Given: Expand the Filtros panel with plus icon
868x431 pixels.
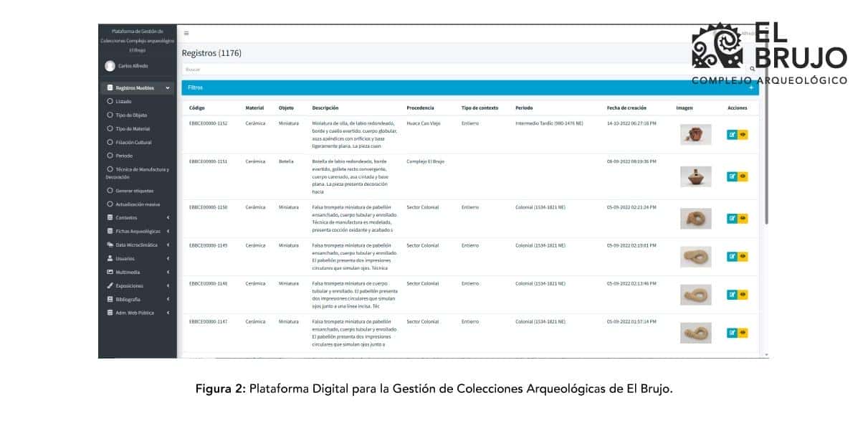Looking at the screenshot, I should tap(751, 86).
